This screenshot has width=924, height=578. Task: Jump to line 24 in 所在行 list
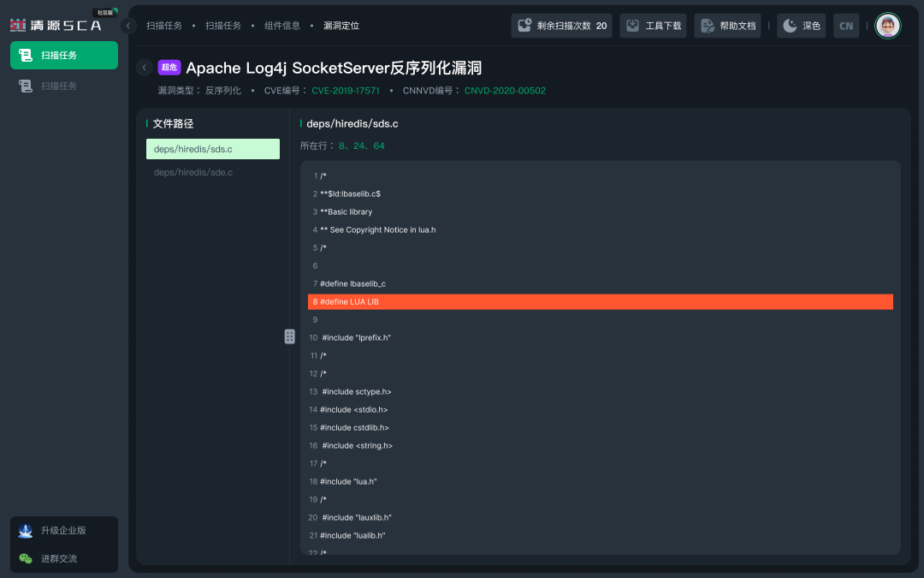point(358,146)
